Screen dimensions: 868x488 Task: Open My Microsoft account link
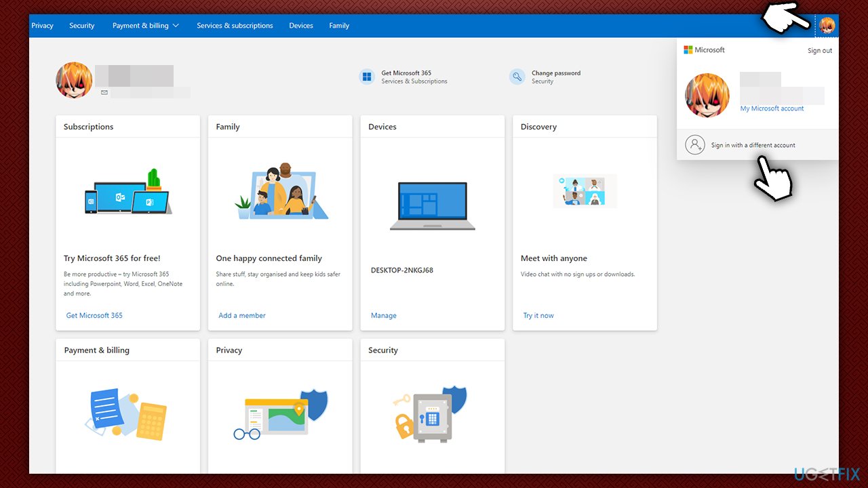pyautogui.click(x=772, y=108)
